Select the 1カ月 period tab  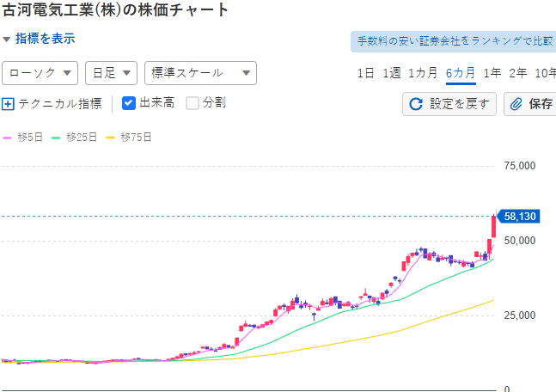point(423,73)
